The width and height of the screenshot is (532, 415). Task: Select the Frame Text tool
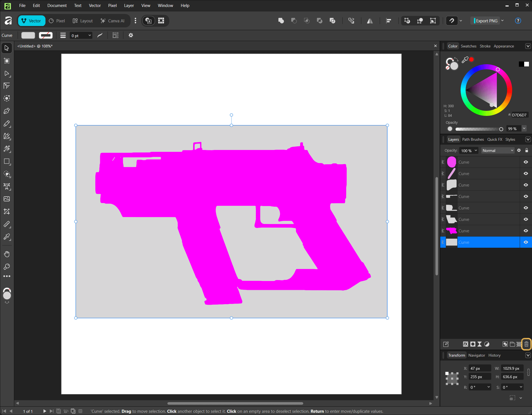coord(7,187)
